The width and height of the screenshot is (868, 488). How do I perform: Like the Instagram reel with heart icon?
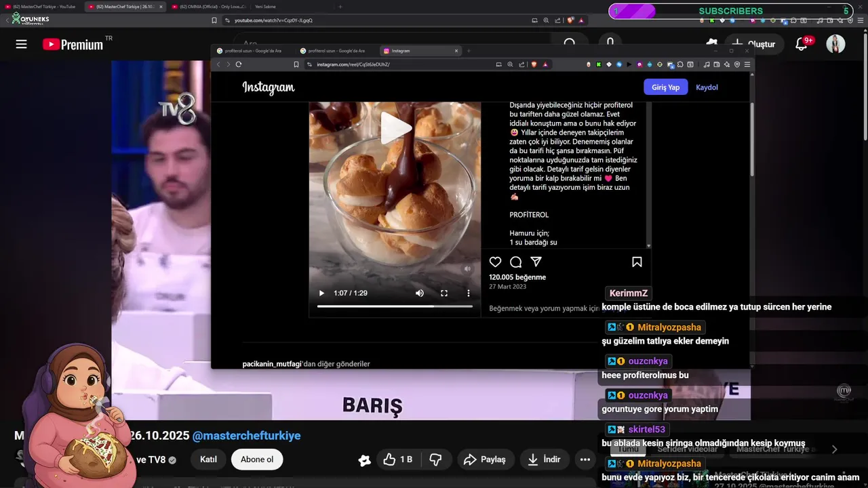495,262
